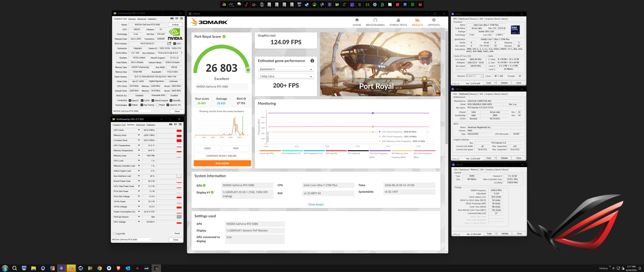644x272 pixels.
Task: Refresh GPU-Z Graphics Card window
Action: pos(177,19)
